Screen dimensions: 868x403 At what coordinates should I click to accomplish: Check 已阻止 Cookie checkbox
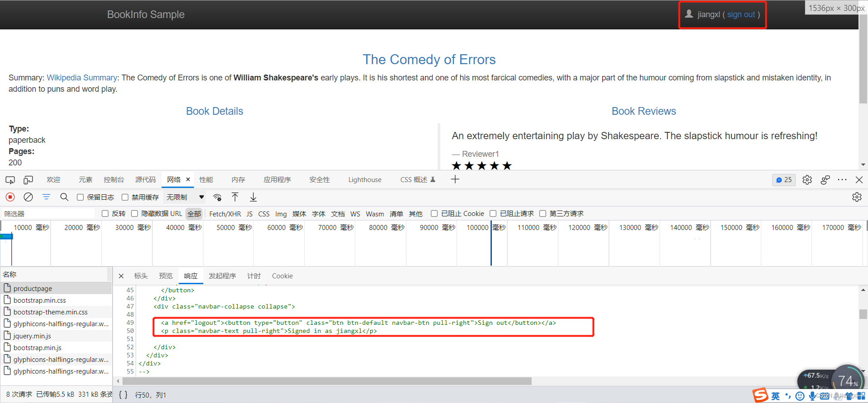pyautogui.click(x=434, y=214)
